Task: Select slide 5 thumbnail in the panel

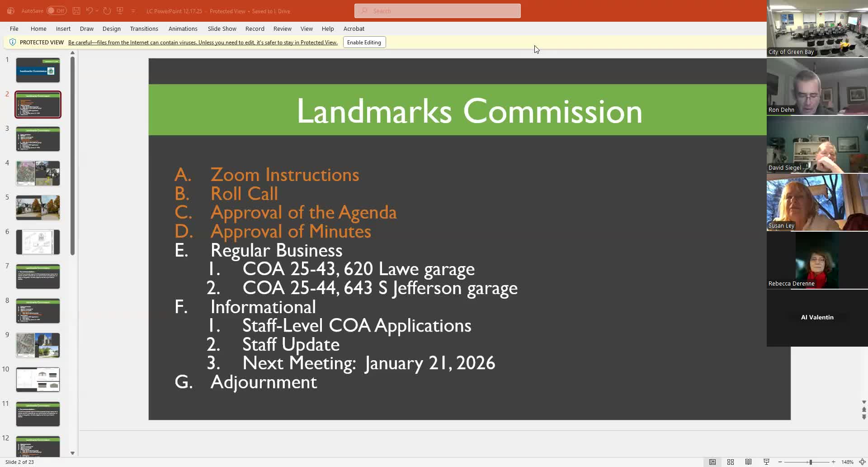Action: (x=38, y=208)
